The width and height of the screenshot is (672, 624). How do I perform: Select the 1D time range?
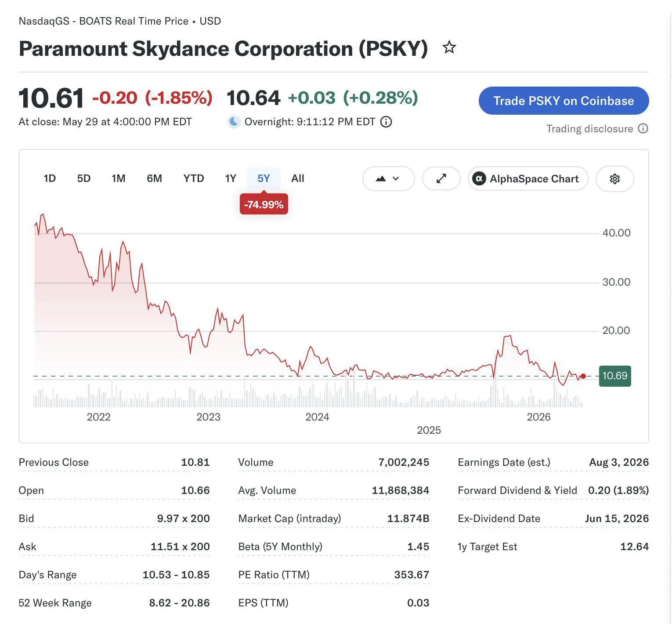click(50, 178)
